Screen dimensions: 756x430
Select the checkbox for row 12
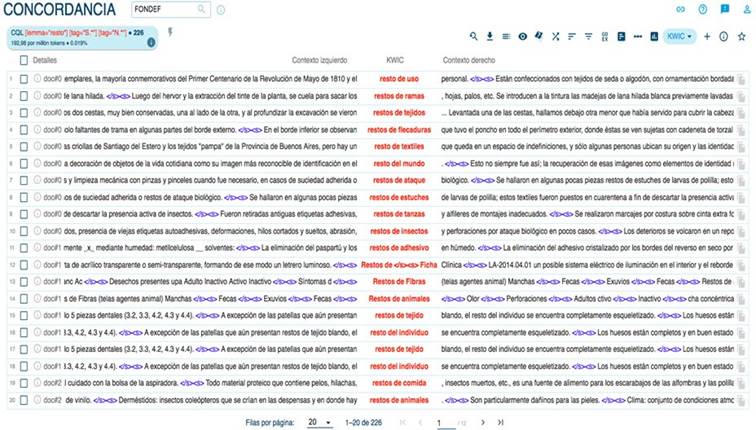point(22,265)
